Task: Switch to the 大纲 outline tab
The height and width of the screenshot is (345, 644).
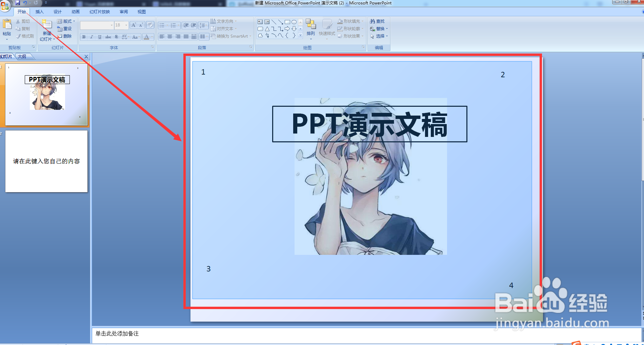Action: (22, 57)
